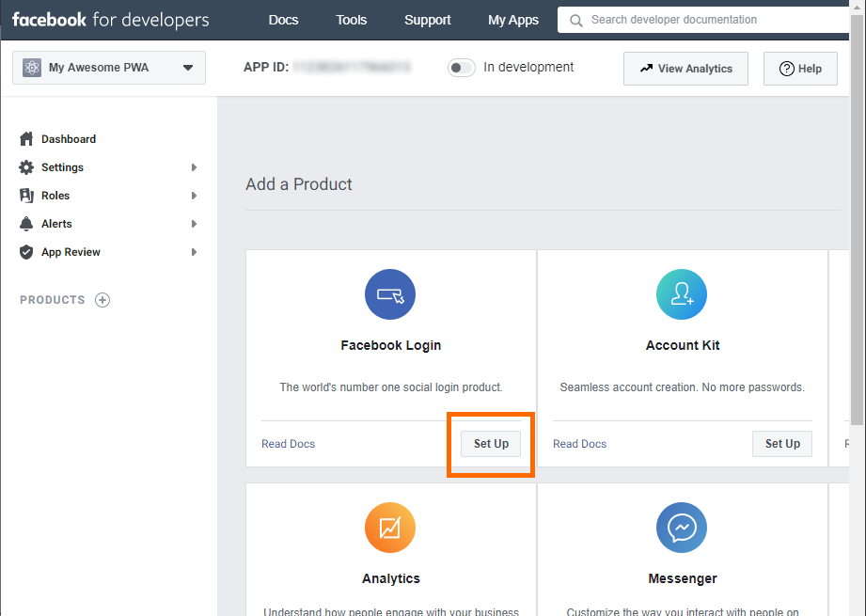Viewport: 866px width, 616px height.
Task: Expand the Settings submenu arrow
Action: [194, 167]
